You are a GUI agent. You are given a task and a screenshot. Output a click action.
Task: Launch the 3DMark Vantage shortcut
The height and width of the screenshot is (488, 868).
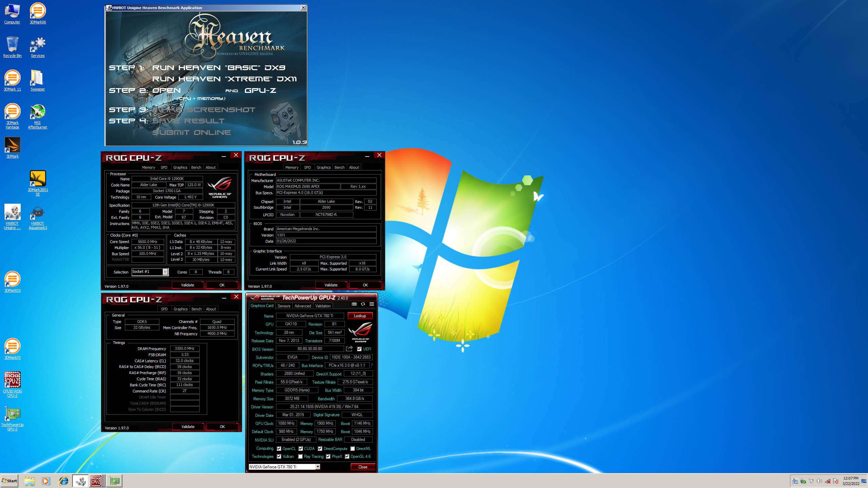tap(12, 116)
